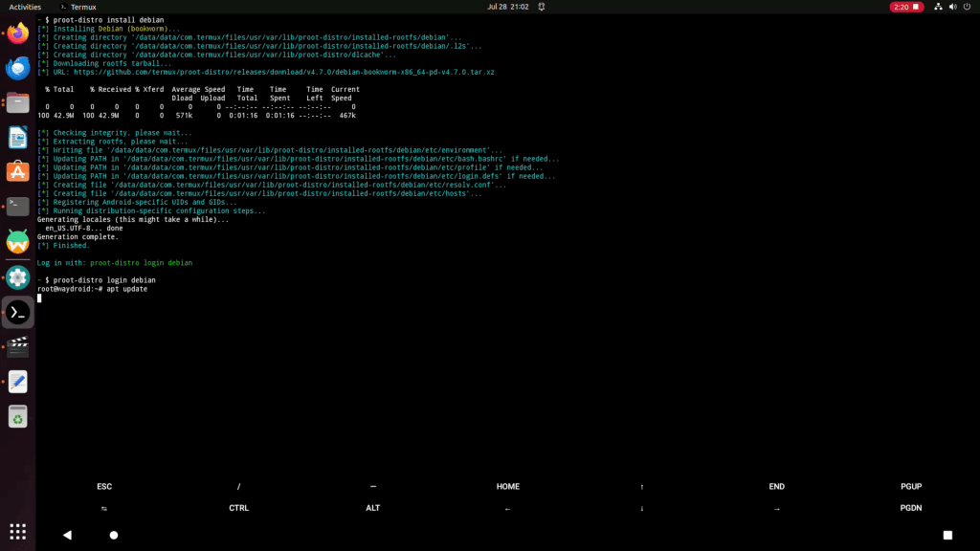Tap the Android recents square button

[947, 535]
